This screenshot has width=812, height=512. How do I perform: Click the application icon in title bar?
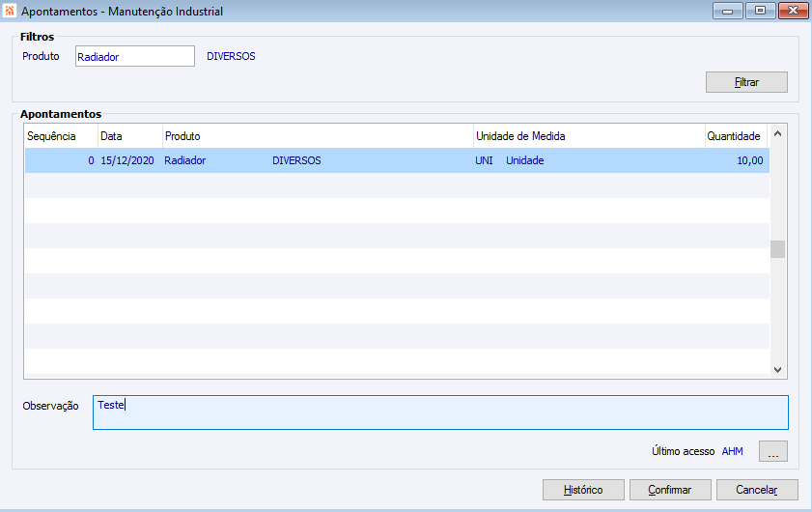pos(10,11)
